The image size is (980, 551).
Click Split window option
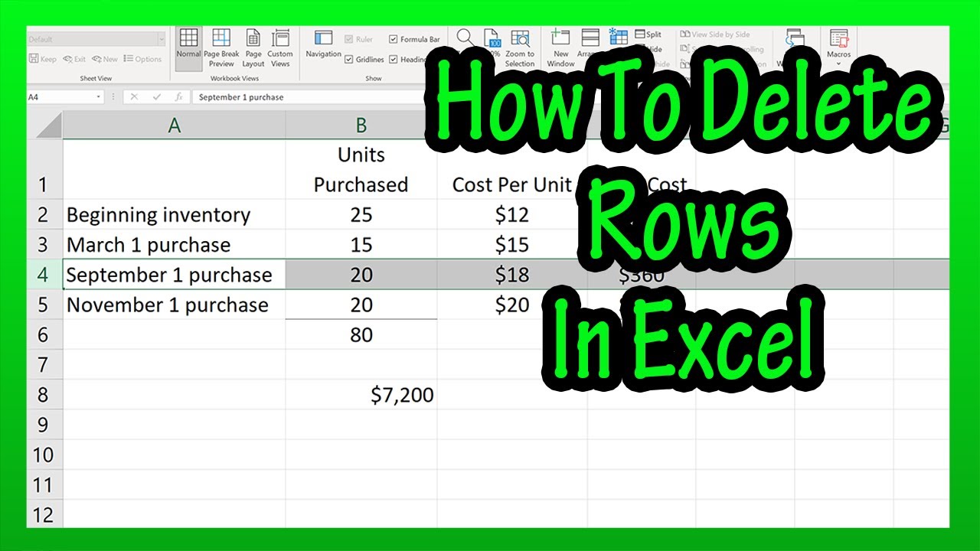pos(648,34)
